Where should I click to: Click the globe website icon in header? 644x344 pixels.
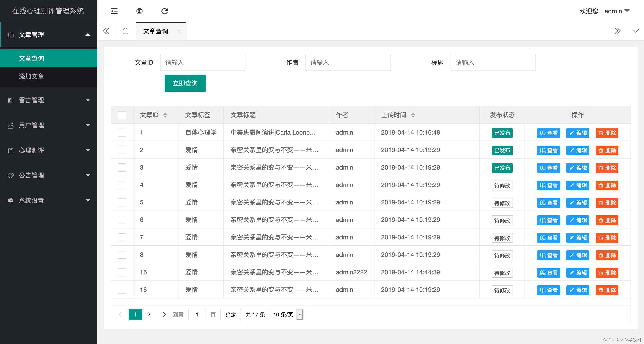coord(139,11)
